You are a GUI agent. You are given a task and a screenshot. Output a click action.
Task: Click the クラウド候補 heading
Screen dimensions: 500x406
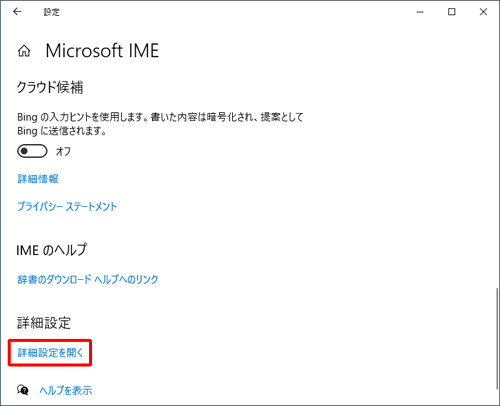50,88
